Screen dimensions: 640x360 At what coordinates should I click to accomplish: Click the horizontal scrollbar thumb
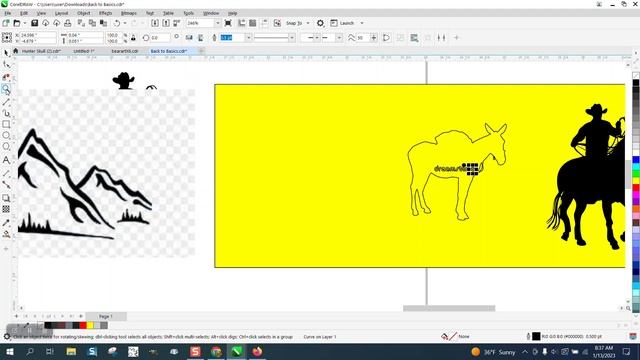(x=449, y=308)
